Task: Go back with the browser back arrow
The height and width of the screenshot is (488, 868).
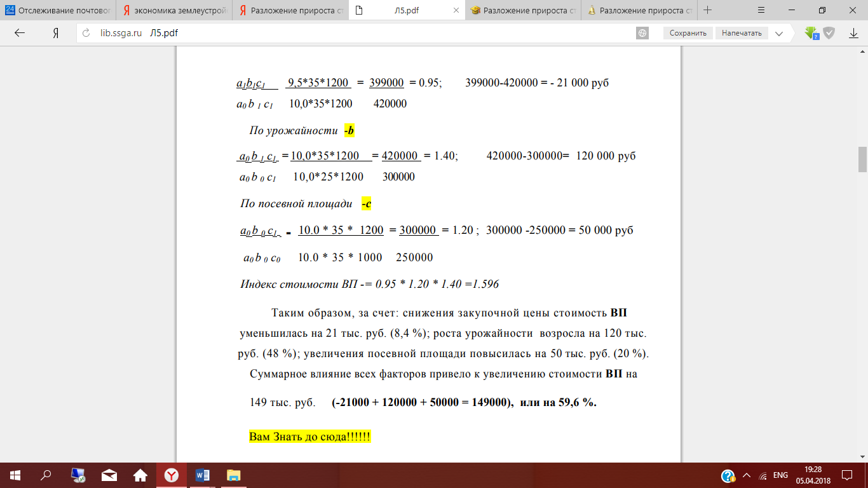Action: point(19,33)
